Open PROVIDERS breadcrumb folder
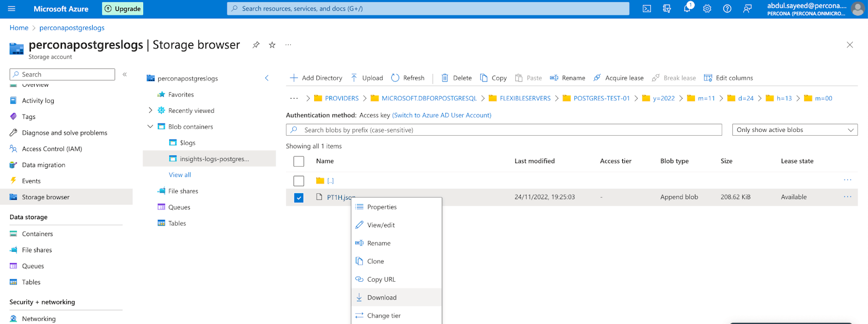This screenshot has height=324, width=868. [x=342, y=98]
